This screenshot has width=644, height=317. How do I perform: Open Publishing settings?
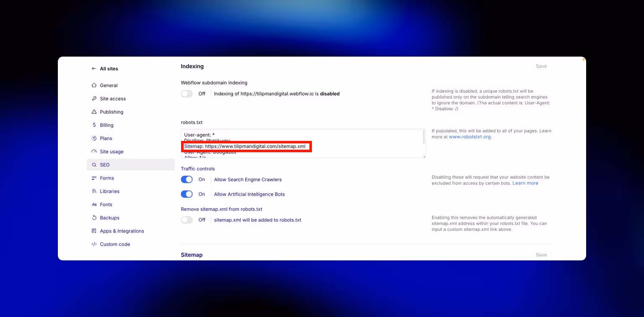coord(112,112)
